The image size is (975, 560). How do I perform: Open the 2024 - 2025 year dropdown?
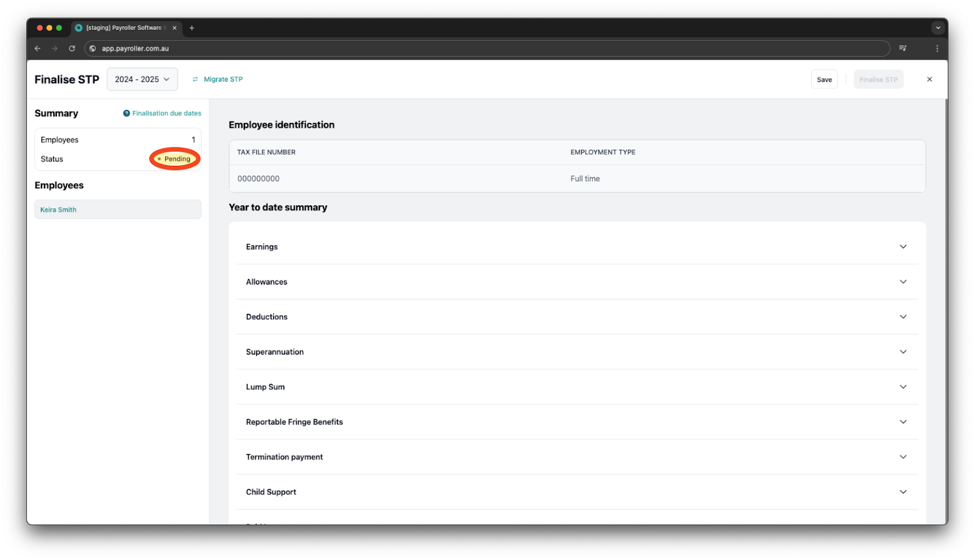142,79
